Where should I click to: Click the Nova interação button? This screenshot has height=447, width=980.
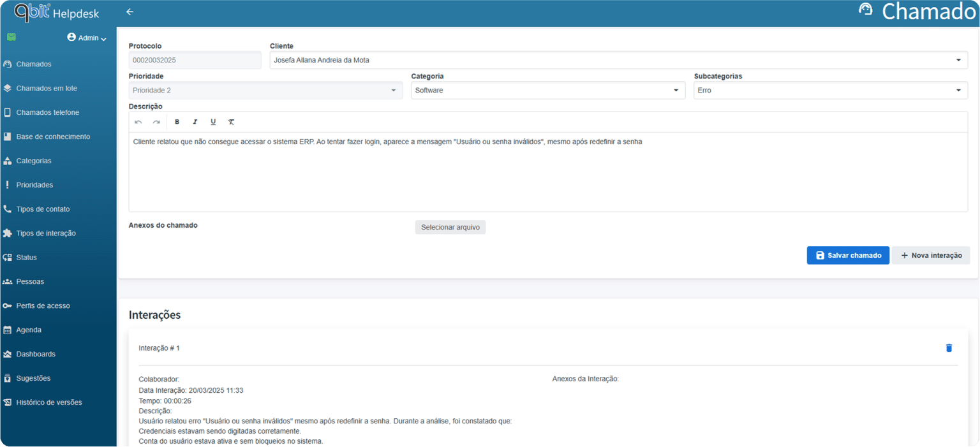click(x=930, y=256)
